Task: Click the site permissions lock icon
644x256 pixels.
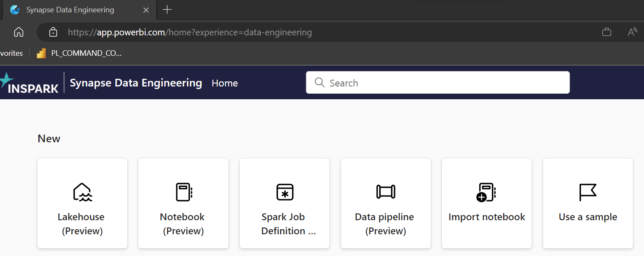Action: 52,32
